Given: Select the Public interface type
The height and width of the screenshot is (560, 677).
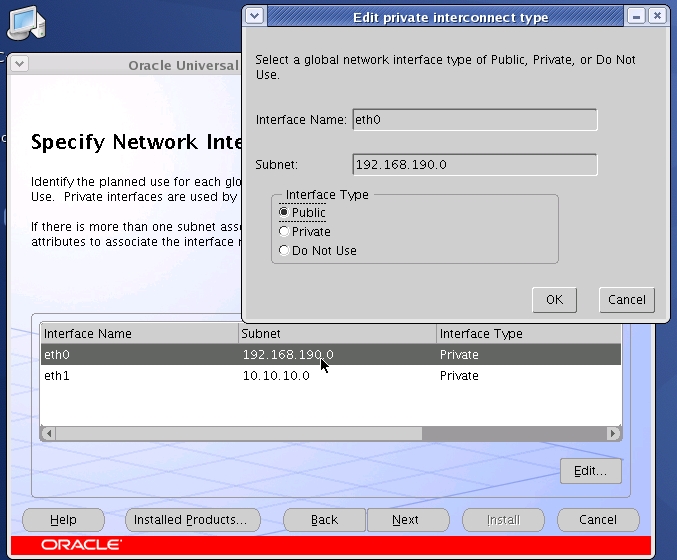Looking at the screenshot, I should 302,212.
